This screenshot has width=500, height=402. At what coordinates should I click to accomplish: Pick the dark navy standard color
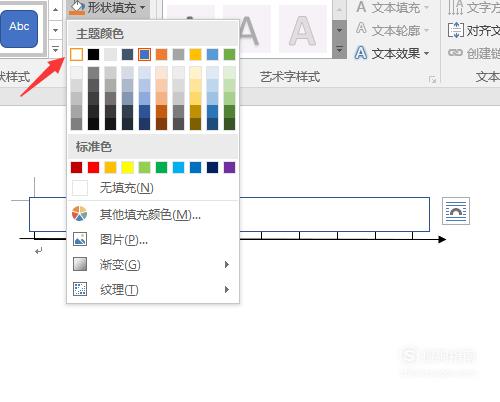(212, 167)
